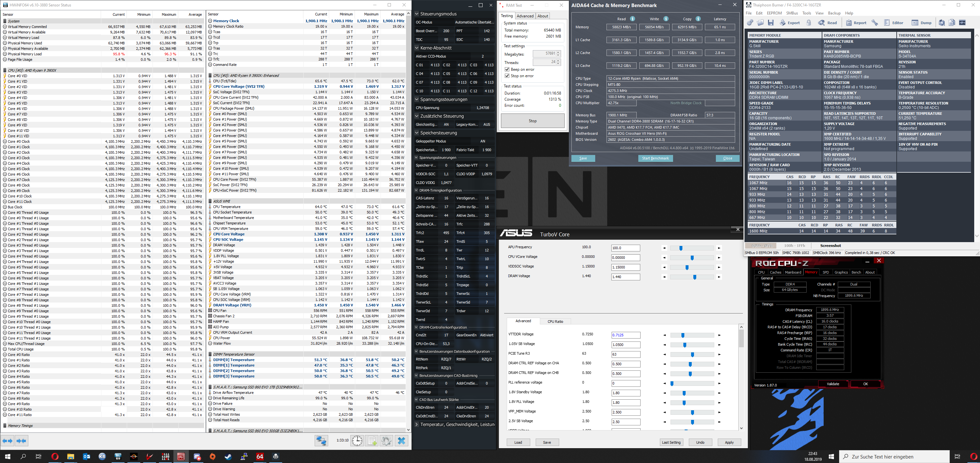Click the HWiNFO reset clock icon
This screenshot has height=463, width=980.
pyautogui.click(x=357, y=440)
